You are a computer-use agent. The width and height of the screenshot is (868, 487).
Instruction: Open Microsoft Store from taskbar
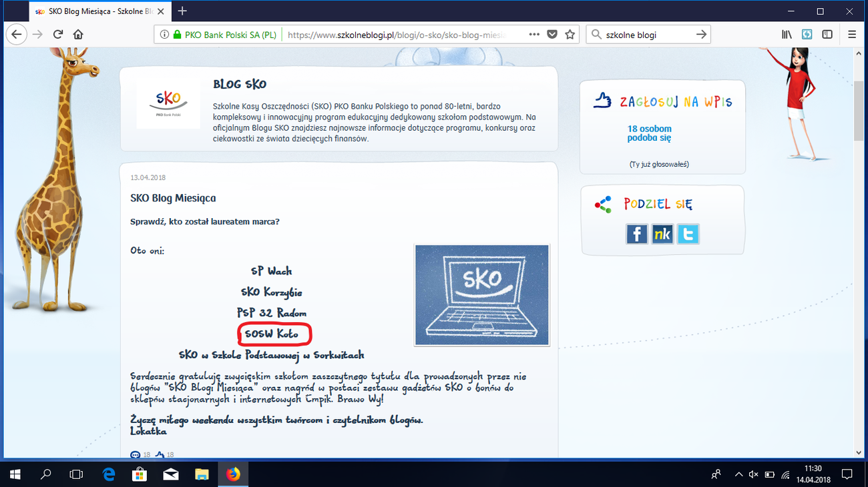tap(140, 474)
